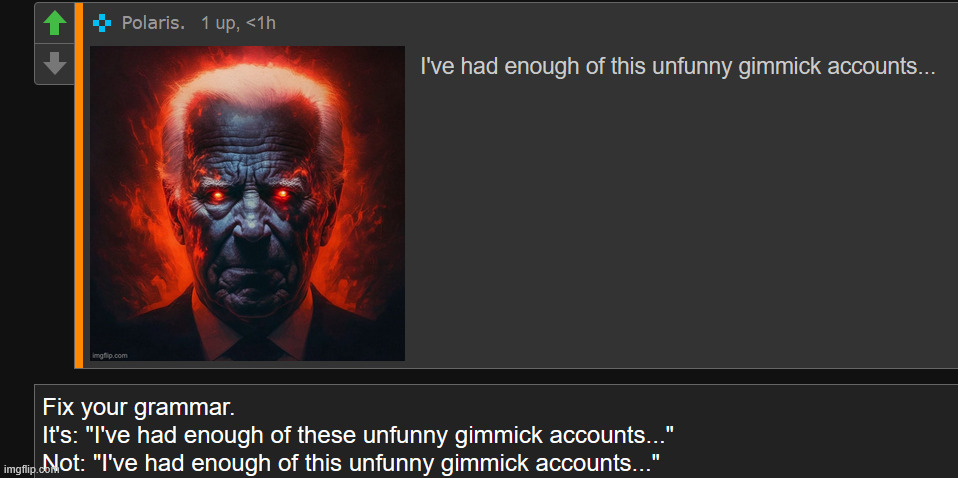Click the dark necktie in the portrait
This screenshot has width=958, height=478.
point(249,350)
